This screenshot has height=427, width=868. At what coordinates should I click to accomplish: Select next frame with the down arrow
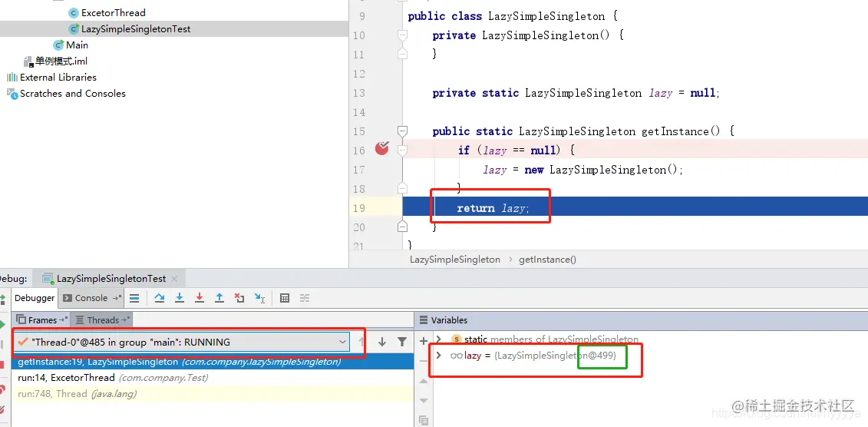(382, 343)
